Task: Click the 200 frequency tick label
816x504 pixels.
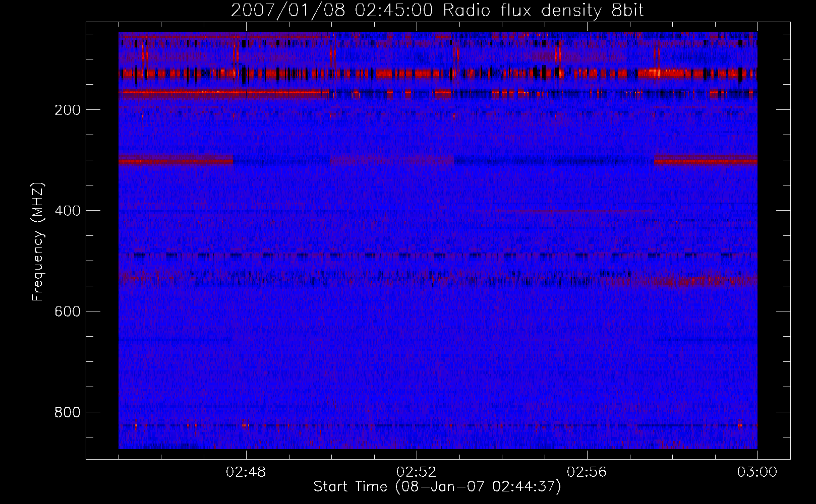Action: [x=68, y=110]
